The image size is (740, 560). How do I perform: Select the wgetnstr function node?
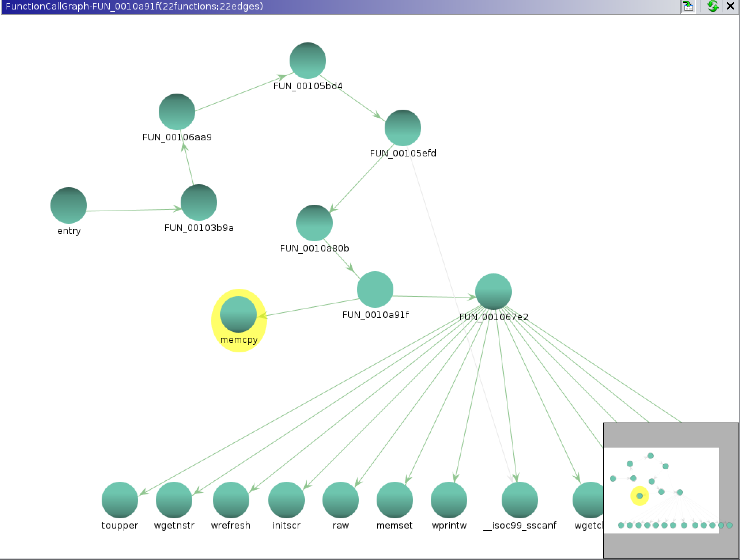click(x=174, y=500)
